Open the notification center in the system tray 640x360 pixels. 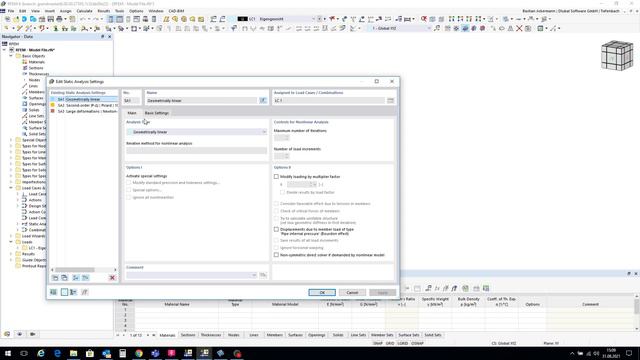click(629, 353)
